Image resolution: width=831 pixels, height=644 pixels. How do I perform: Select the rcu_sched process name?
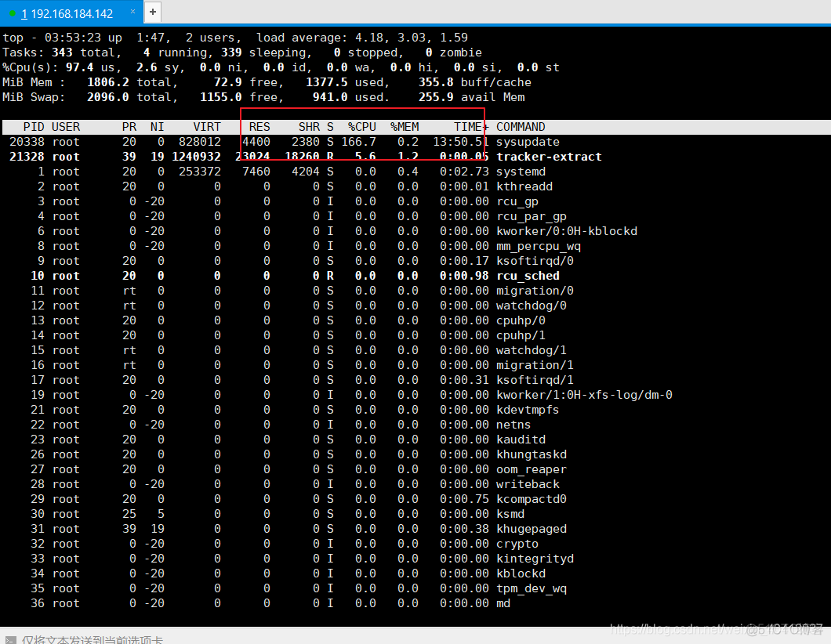pyautogui.click(x=528, y=276)
